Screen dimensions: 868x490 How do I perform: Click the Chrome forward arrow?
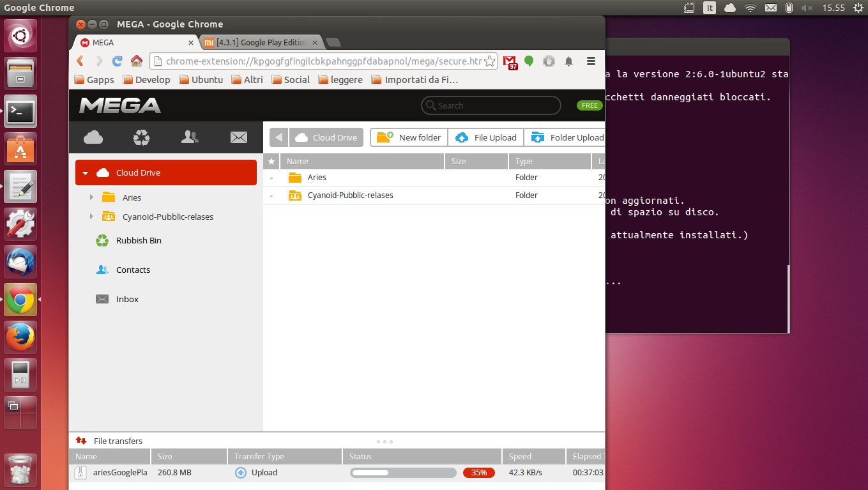coord(99,61)
